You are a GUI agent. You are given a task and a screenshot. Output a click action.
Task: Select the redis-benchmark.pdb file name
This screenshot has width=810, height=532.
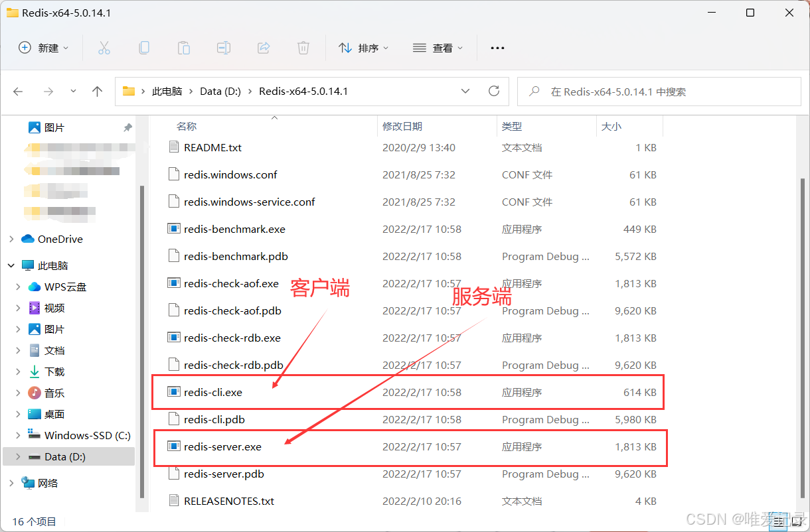(x=236, y=256)
